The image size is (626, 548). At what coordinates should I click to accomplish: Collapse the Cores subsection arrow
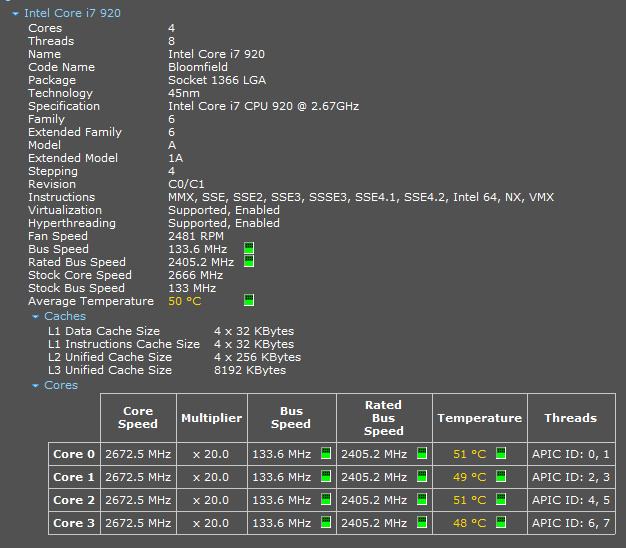coord(36,386)
